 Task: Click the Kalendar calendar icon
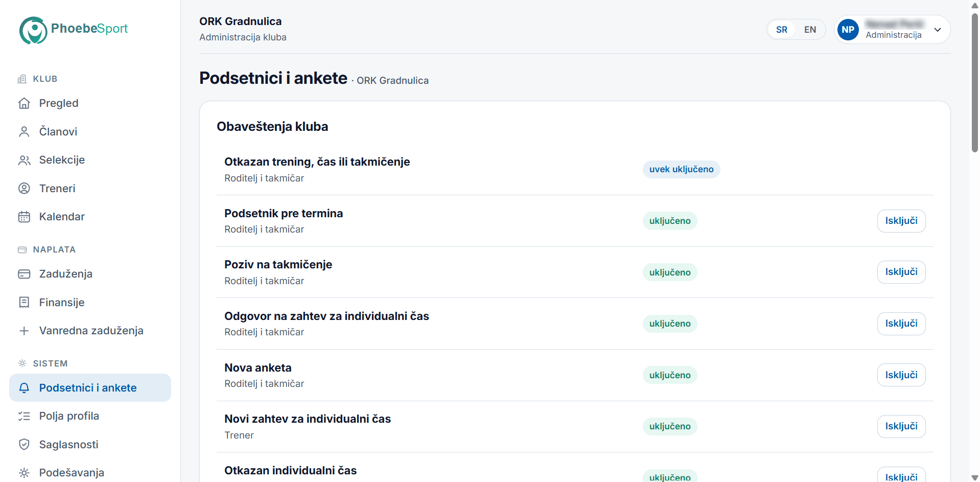coord(24,217)
